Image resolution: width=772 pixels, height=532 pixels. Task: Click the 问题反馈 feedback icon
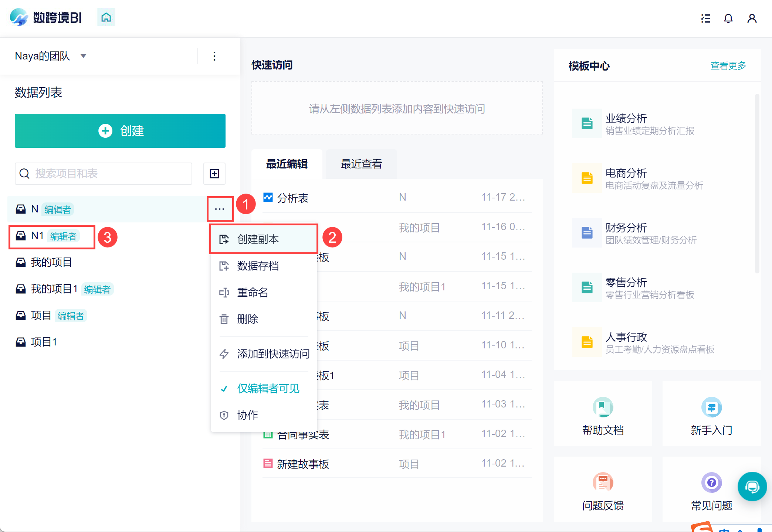603,482
